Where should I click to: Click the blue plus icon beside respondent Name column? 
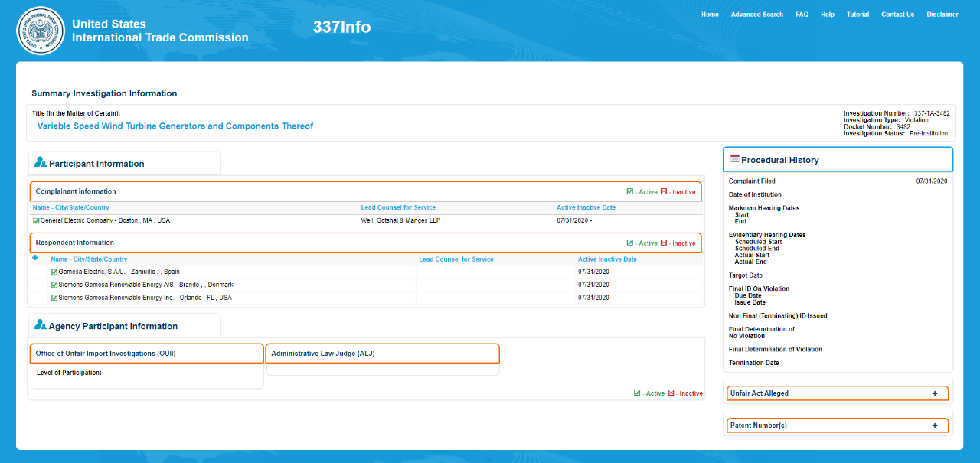(35, 259)
